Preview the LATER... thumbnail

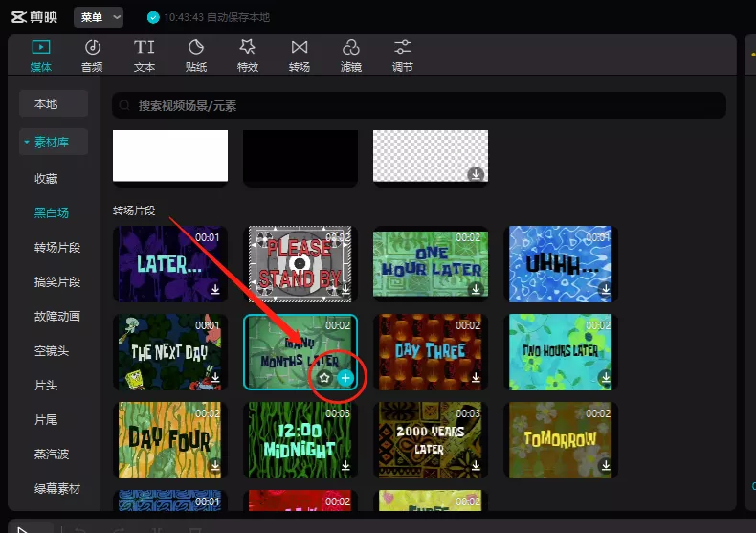170,264
